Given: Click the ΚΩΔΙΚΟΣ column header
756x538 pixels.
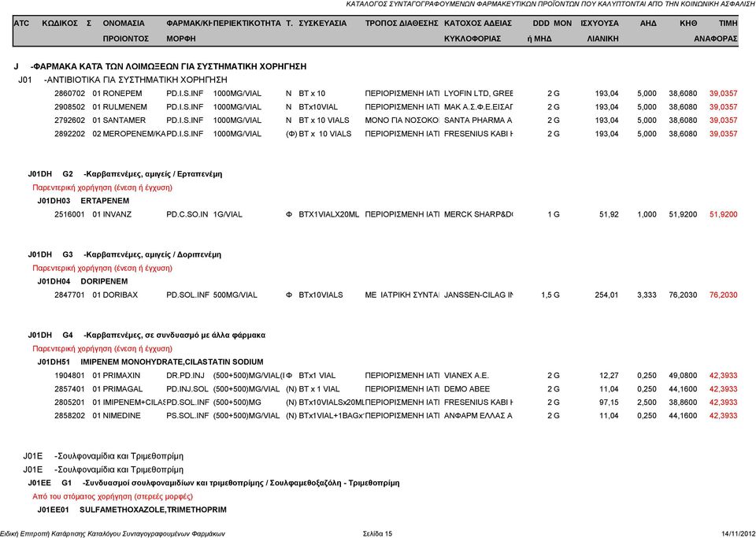Looking at the screenshot, I should click(x=60, y=23).
